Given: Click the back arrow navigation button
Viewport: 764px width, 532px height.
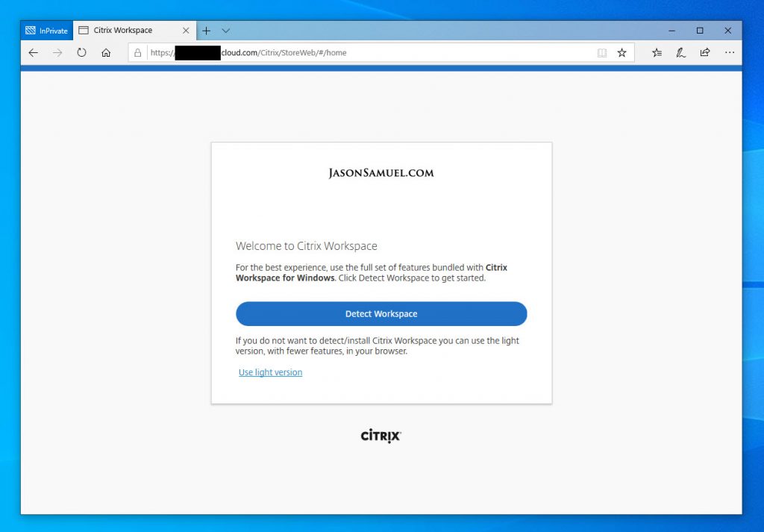Looking at the screenshot, I should tap(33, 53).
